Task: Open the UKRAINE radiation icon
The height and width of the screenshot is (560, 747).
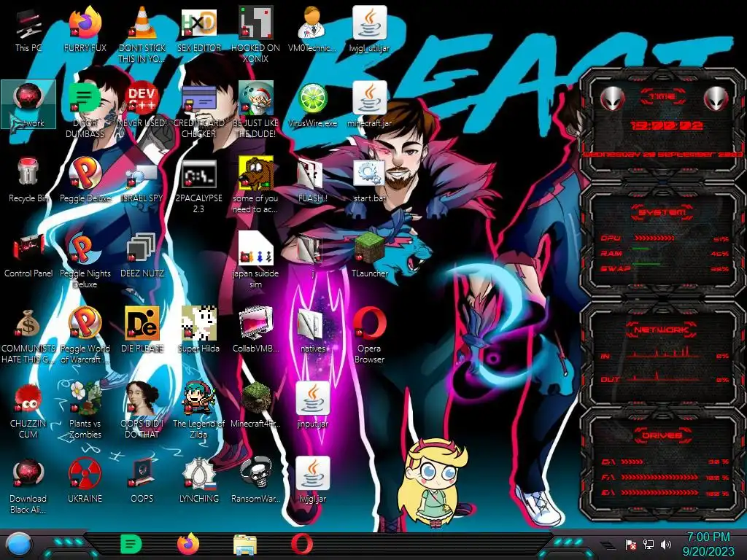Action: pyautogui.click(x=85, y=481)
